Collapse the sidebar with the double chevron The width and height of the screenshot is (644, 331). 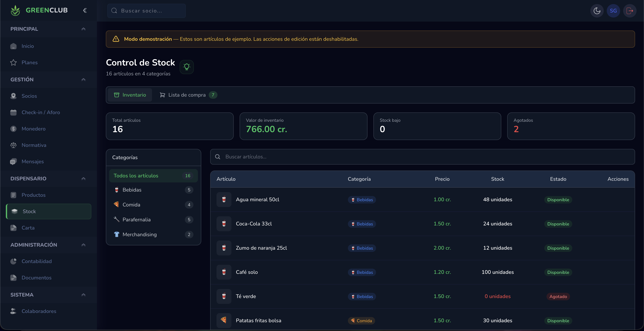(x=85, y=10)
